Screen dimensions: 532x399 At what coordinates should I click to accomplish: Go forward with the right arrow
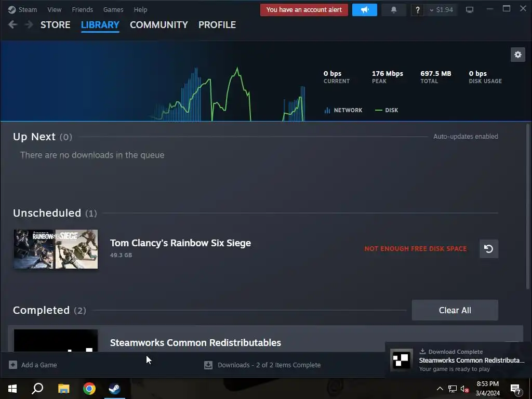tap(29, 24)
